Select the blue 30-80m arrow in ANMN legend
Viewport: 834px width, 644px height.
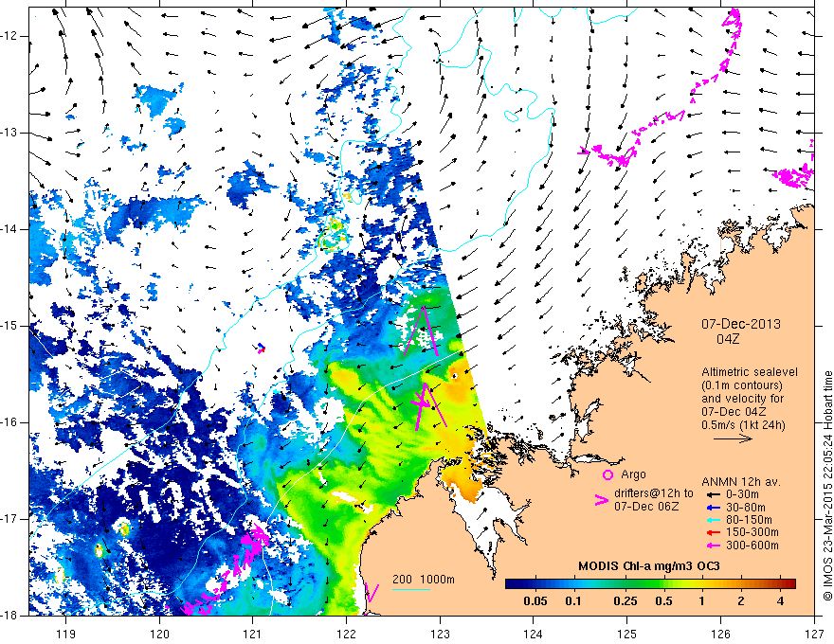coord(713,508)
